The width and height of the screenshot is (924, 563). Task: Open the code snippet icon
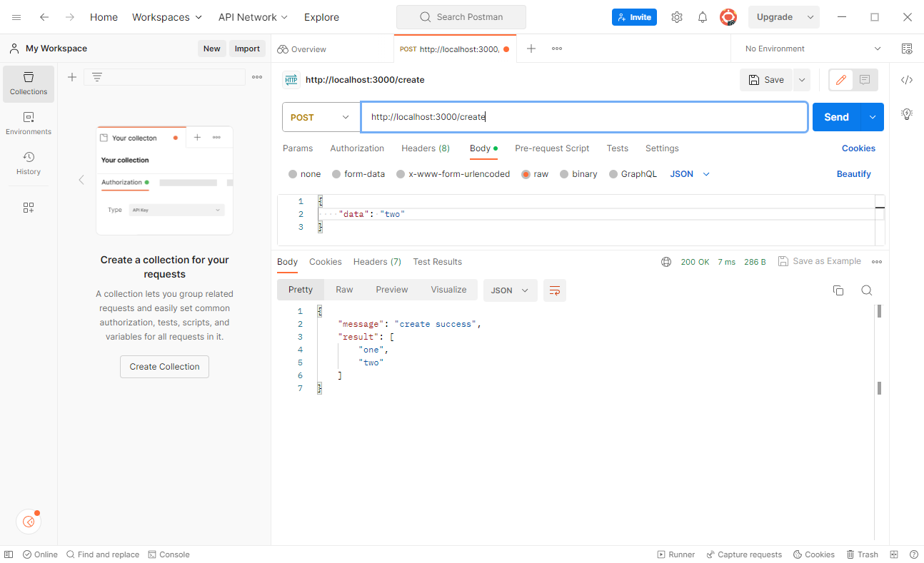click(907, 80)
